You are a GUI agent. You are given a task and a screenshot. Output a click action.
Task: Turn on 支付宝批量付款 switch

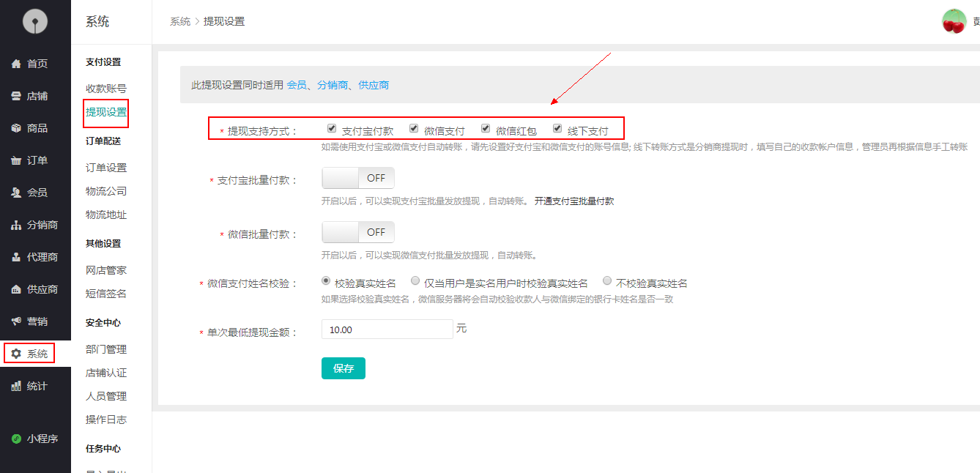358,178
